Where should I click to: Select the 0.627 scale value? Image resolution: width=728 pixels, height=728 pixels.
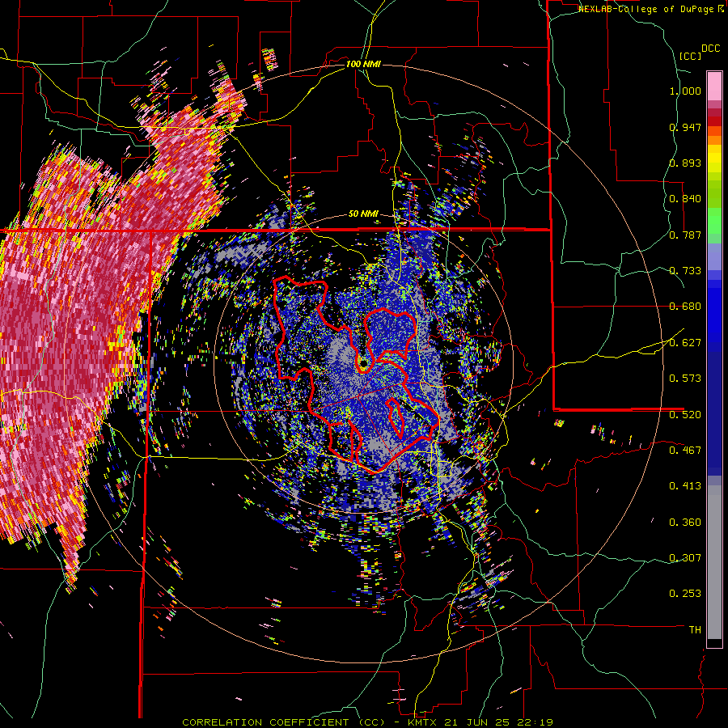685,343
